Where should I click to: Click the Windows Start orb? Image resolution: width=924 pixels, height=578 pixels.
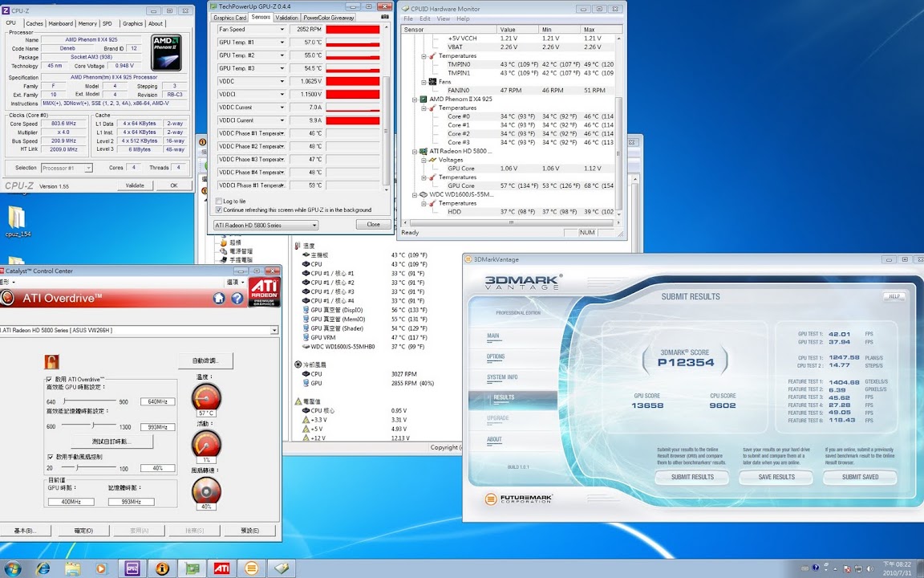(12, 568)
